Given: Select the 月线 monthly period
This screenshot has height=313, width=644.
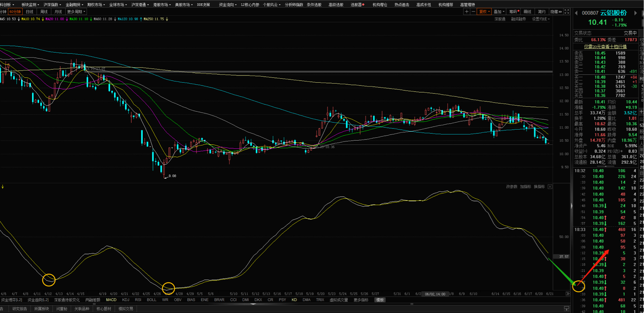Looking at the screenshot, I should click(x=58, y=12).
